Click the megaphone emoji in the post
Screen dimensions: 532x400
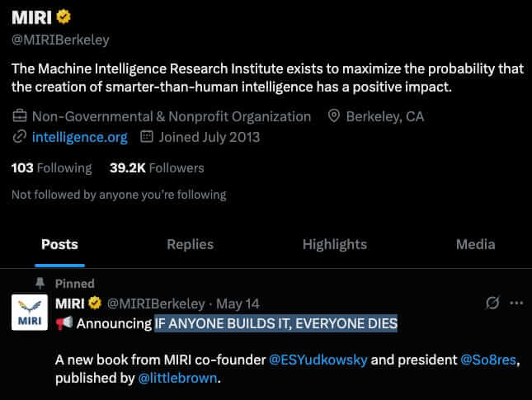pos(64,323)
